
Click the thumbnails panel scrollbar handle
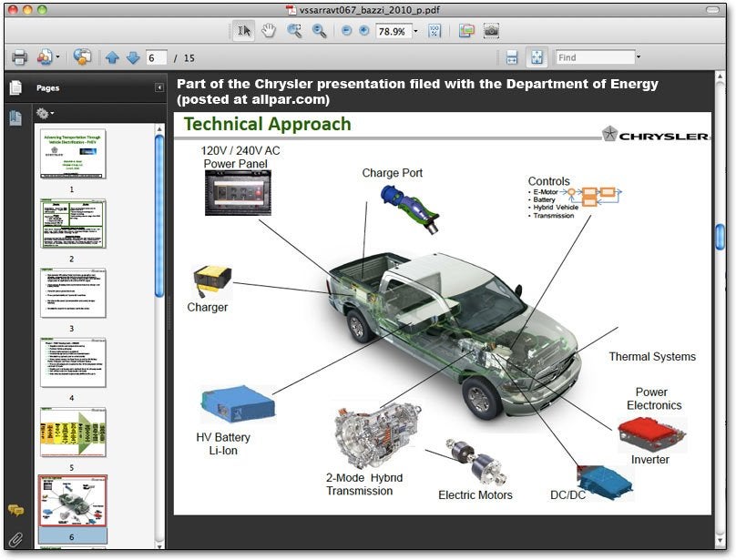pos(159,216)
